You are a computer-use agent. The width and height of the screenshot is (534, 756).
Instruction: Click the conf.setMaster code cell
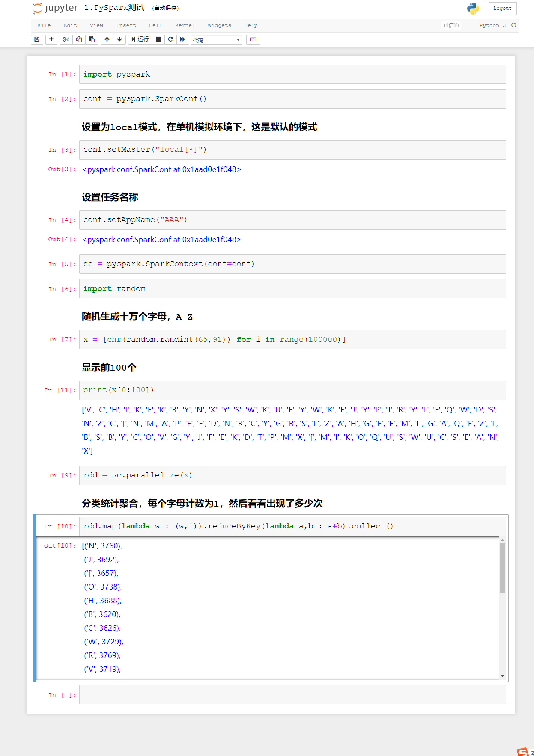(292, 150)
